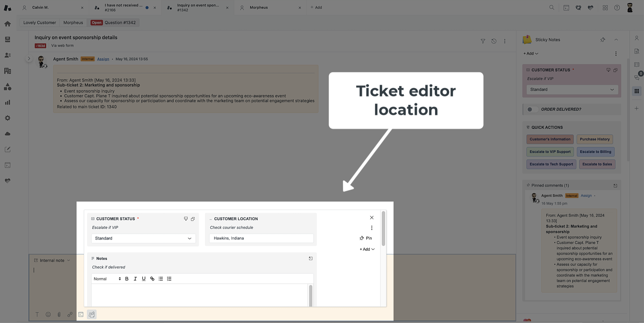Insert bulleted list in Notes editor
The image size is (644, 323).
click(161, 279)
